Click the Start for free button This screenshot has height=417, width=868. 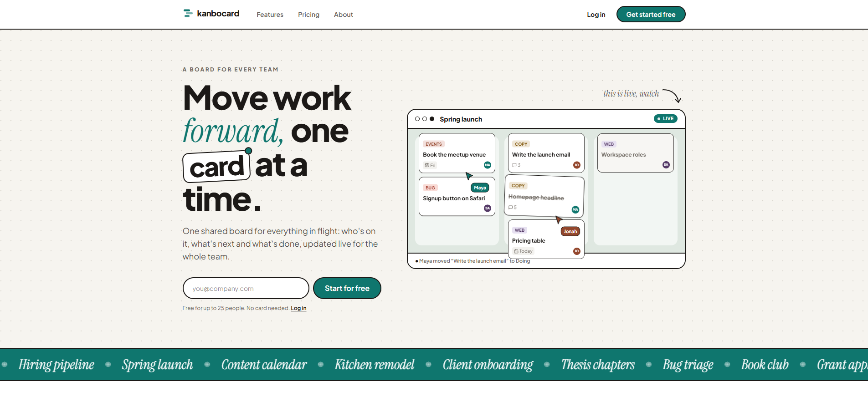(347, 288)
